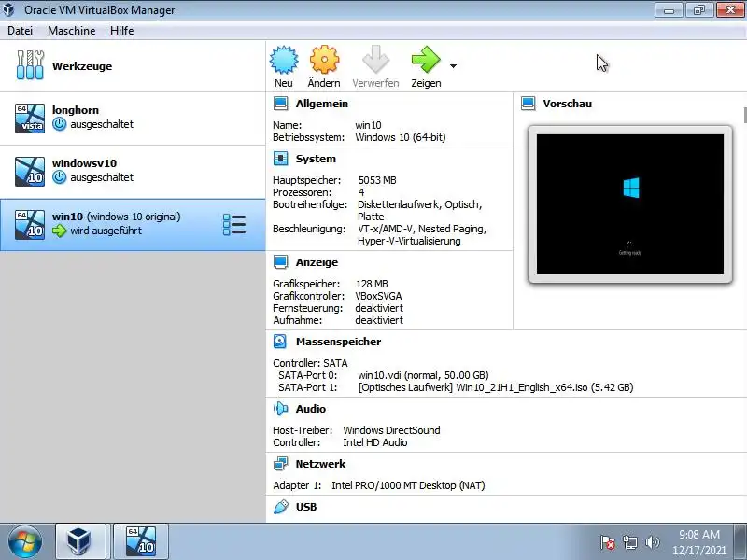Click the VirtualBox Manager taskbar button
Screen dimensions: 747x560
tap(79, 541)
